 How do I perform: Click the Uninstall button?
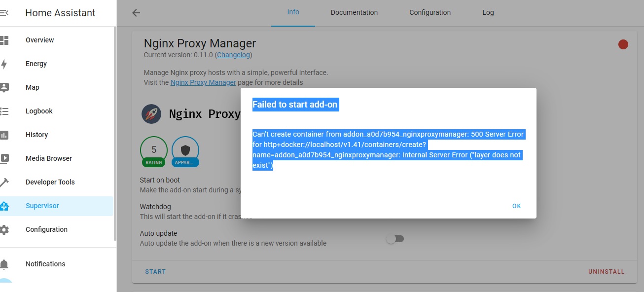click(x=606, y=271)
